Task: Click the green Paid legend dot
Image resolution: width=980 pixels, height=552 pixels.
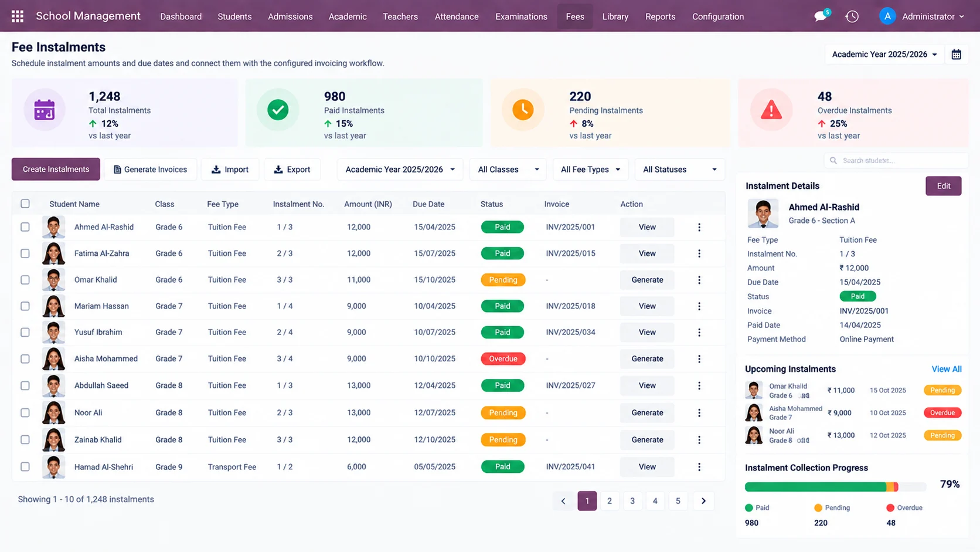Action: (x=749, y=508)
